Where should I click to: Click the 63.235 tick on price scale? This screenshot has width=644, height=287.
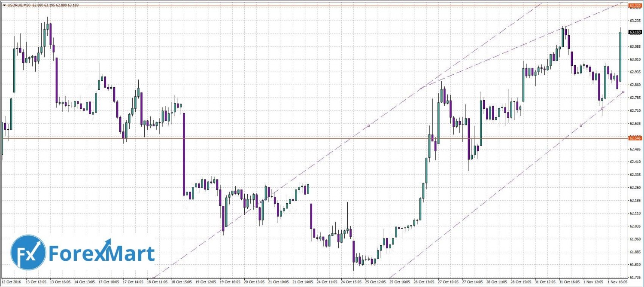[x=635, y=20]
